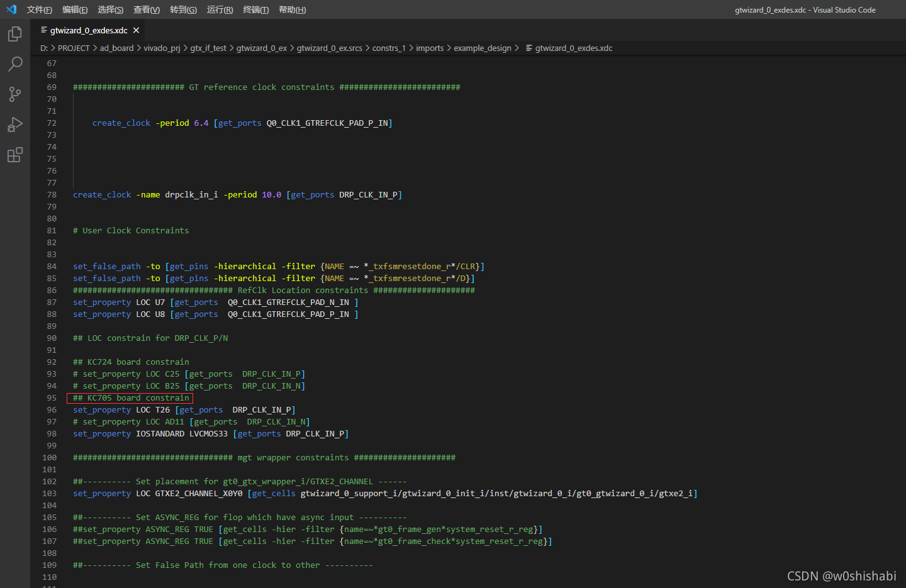Open the Explorer view in activity bar
Screen dimensions: 906x588
pyautogui.click(x=15, y=34)
